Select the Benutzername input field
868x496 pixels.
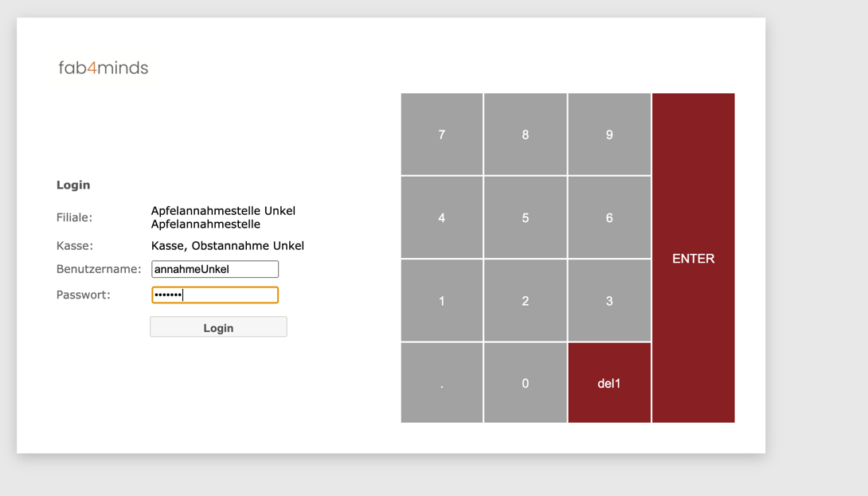click(214, 269)
